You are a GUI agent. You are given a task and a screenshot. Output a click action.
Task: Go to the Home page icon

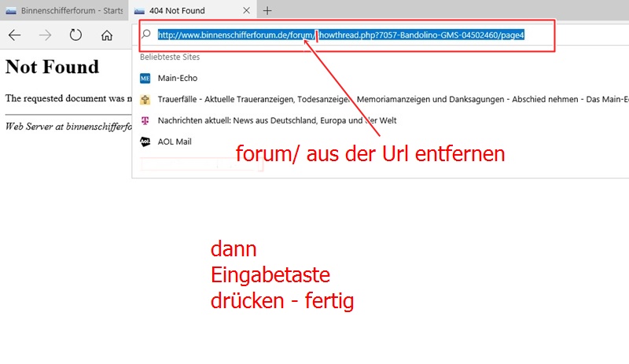[x=107, y=35]
